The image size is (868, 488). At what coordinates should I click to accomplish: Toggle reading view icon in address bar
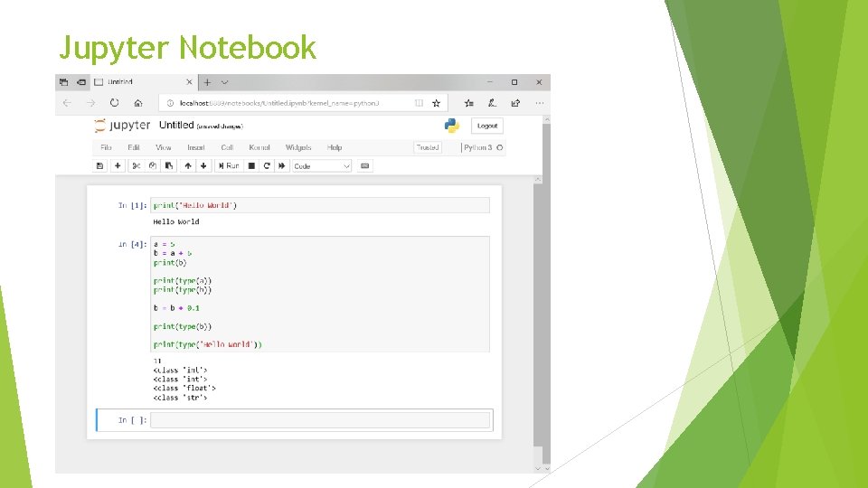(419, 103)
